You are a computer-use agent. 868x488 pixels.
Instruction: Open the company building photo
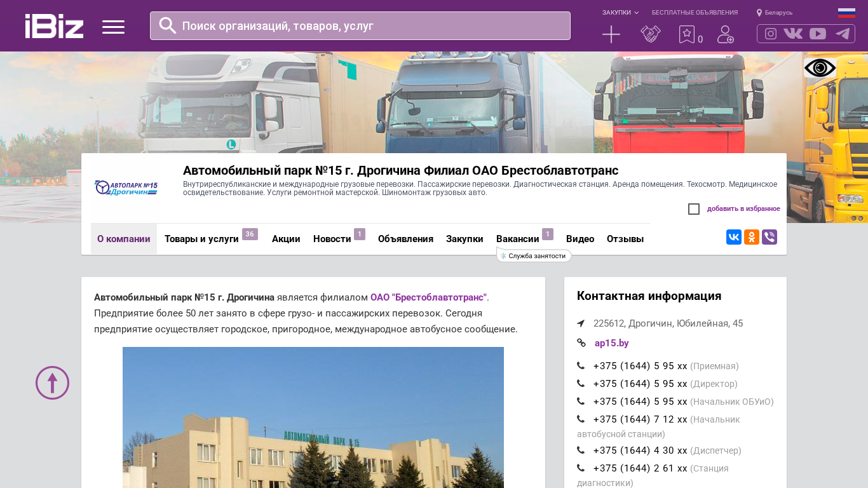coord(313,417)
